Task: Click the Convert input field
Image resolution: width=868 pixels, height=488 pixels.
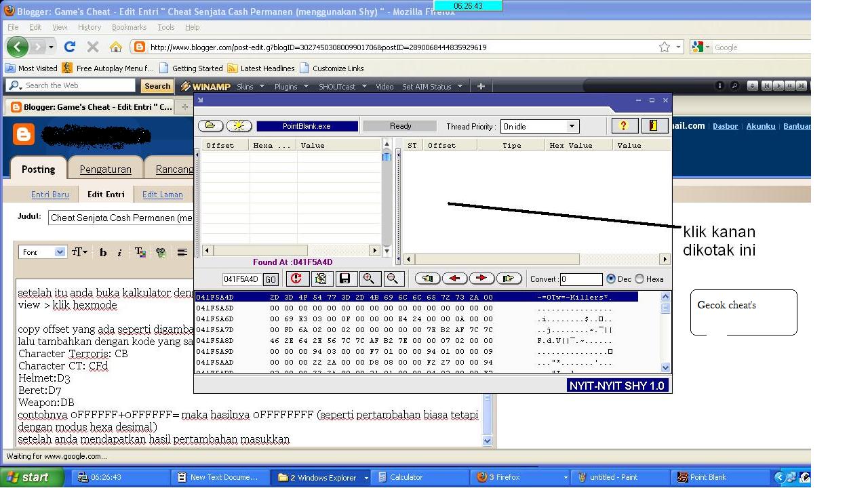Action: point(581,279)
